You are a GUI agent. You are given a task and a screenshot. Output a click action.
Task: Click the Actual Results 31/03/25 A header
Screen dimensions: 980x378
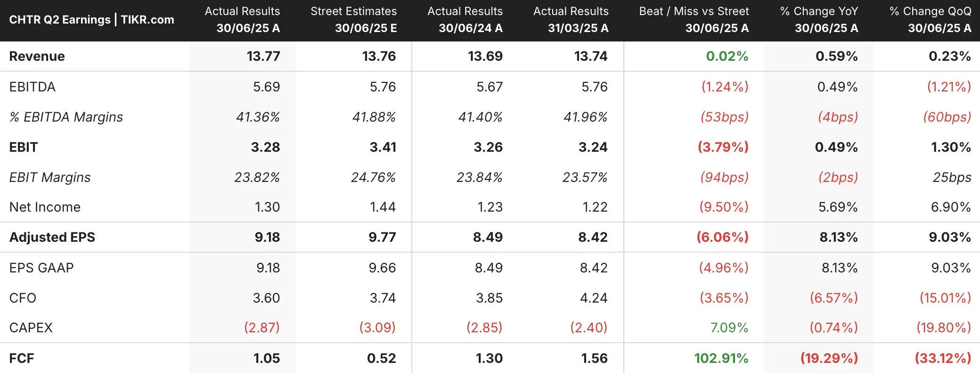[x=571, y=20]
